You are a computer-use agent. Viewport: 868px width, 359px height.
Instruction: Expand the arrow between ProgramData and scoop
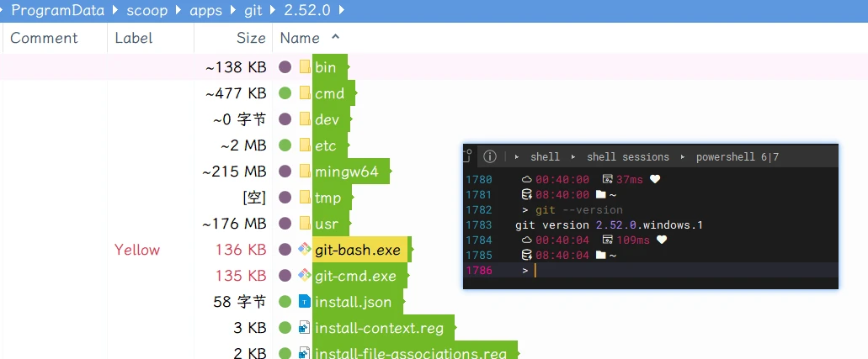click(115, 11)
